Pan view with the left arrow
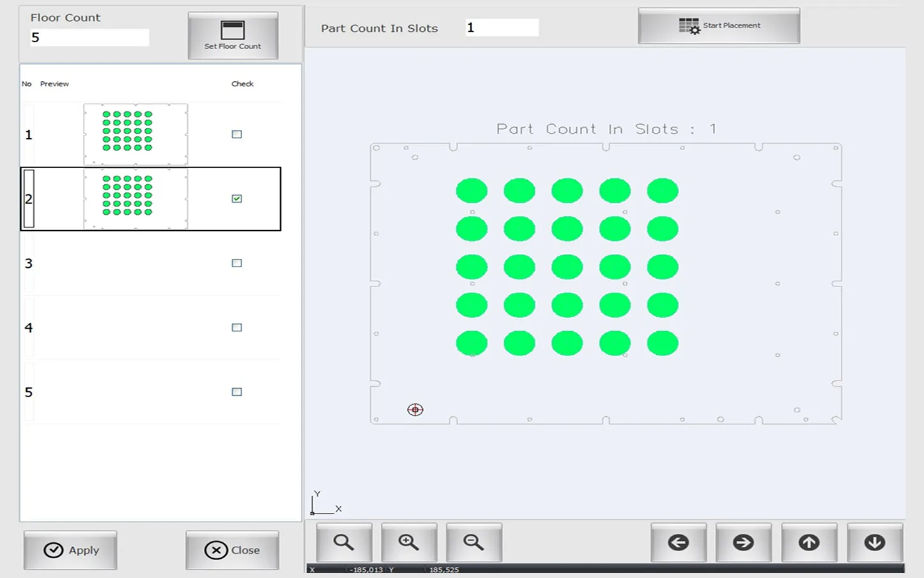The image size is (924, 578). (x=678, y=543)
